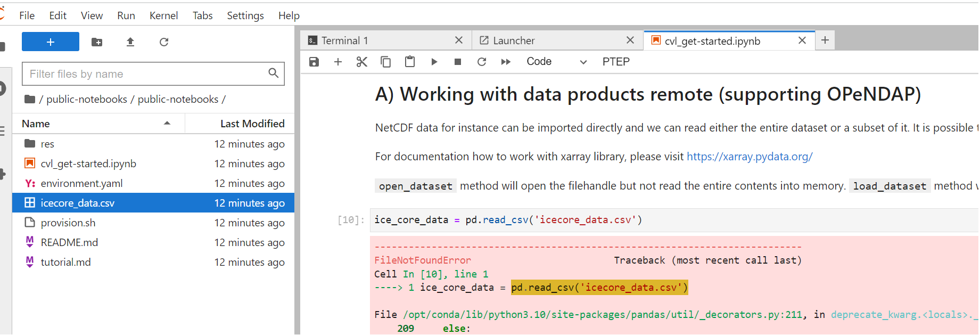Screen dimensions: 980x335
Task: Interrupt the kernel with stop icon
Action: (x=458, y=62)
